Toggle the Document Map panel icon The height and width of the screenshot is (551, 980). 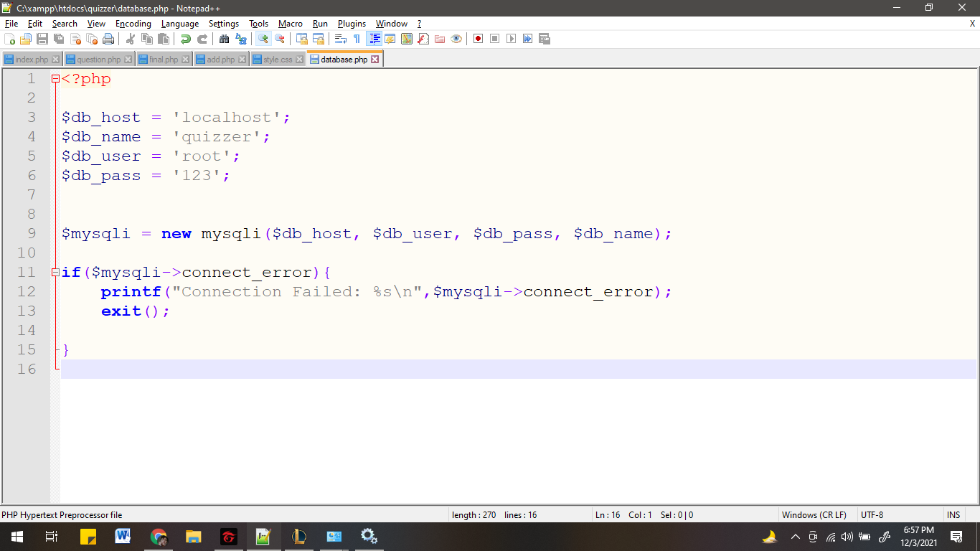pyautogui.click(x=407, y=39)
